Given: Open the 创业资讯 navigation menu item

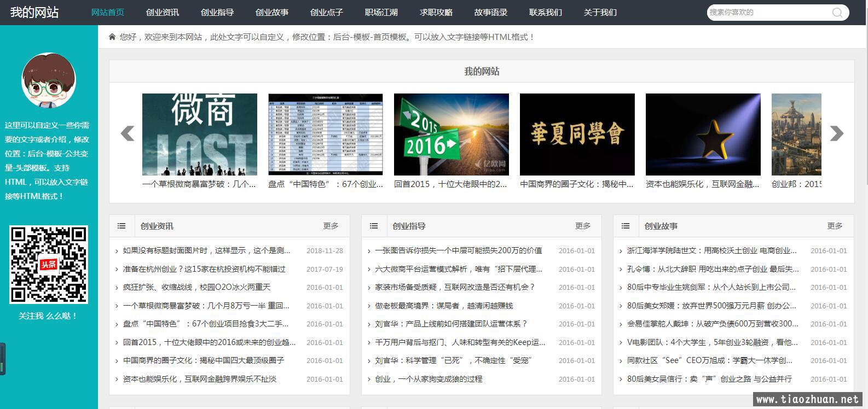Looking at the screenshot, I should [163, 13].
